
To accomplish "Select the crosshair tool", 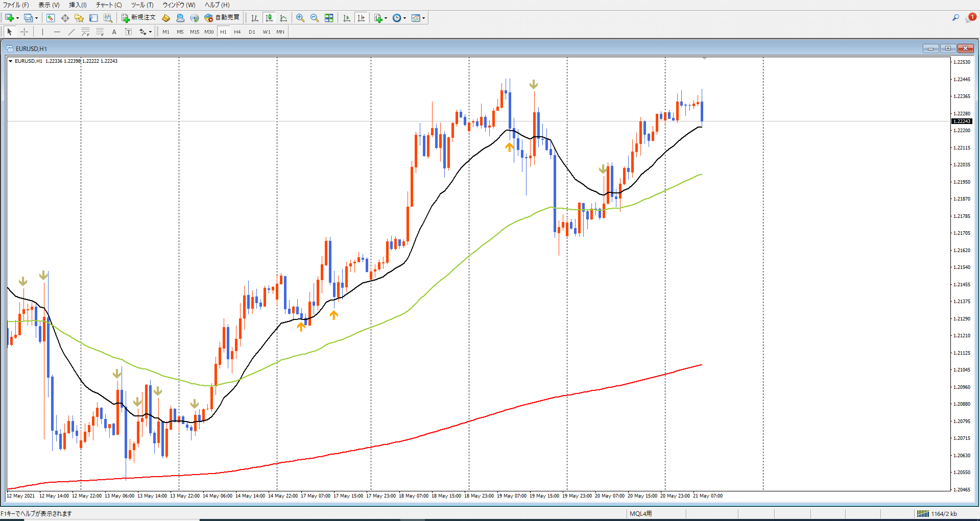I will coord(24,32).
